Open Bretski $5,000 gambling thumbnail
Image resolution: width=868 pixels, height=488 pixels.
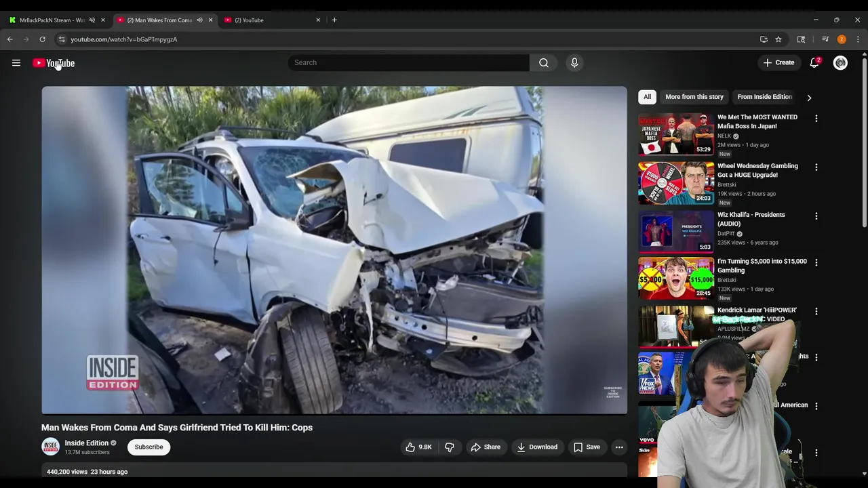pos(676,278)
